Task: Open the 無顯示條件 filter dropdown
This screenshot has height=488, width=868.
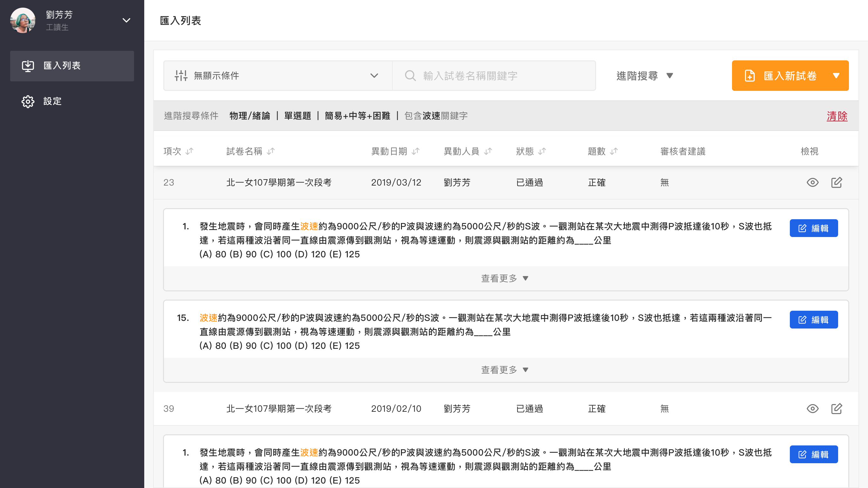Action: pos(278,76)
